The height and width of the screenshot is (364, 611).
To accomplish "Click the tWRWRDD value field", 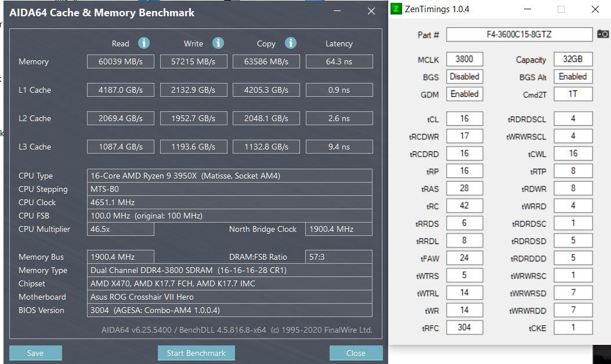I will click(x=573, y=310).
